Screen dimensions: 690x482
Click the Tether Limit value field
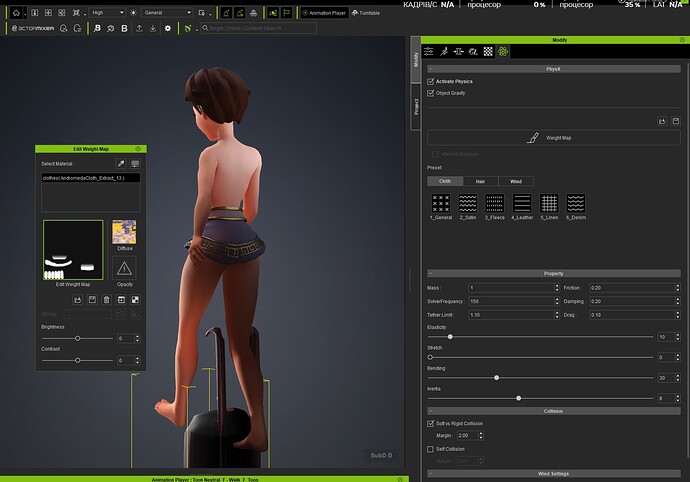tap(511, 315)
